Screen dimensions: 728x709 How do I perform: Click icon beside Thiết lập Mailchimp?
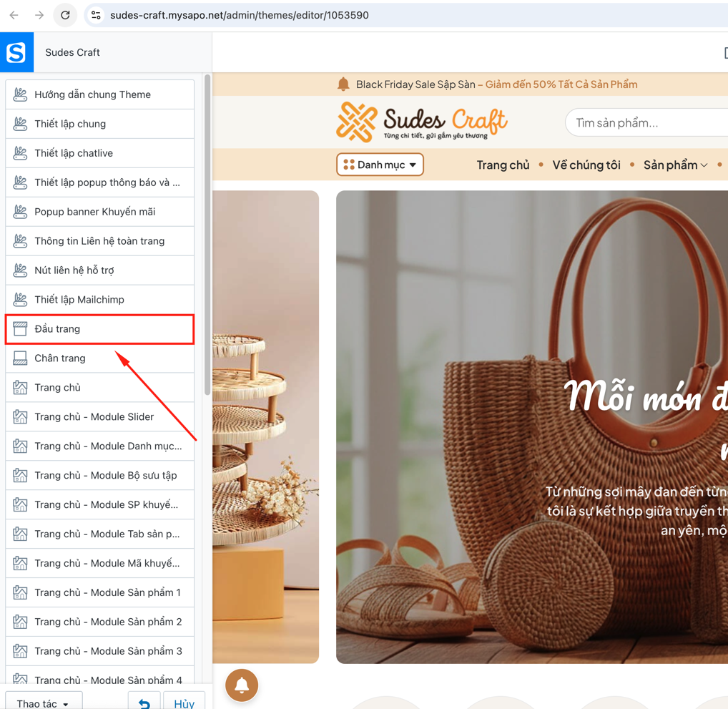coord(20,299)
